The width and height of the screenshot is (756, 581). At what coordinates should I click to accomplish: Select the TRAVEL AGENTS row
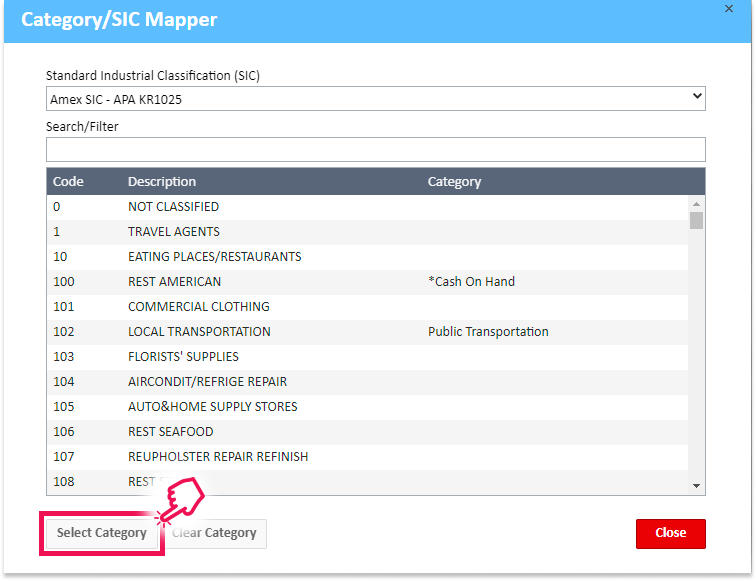click(x=173, y=232)
